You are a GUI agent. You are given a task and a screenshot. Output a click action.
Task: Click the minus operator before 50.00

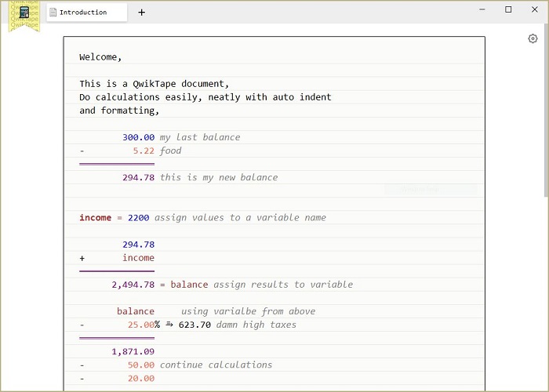click(82, 365)
